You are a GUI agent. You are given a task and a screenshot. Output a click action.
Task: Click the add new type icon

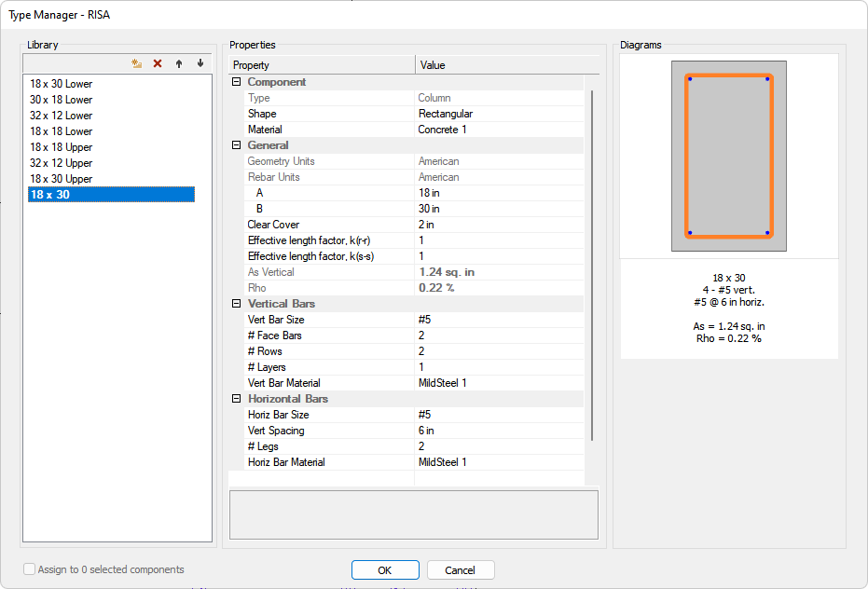click(x=136, y=63)
